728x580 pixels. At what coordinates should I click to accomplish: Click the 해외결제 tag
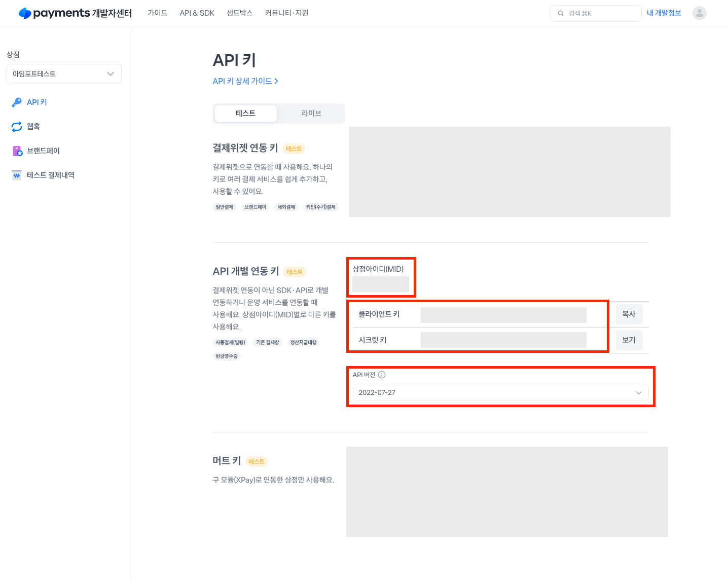click(286, 207)
